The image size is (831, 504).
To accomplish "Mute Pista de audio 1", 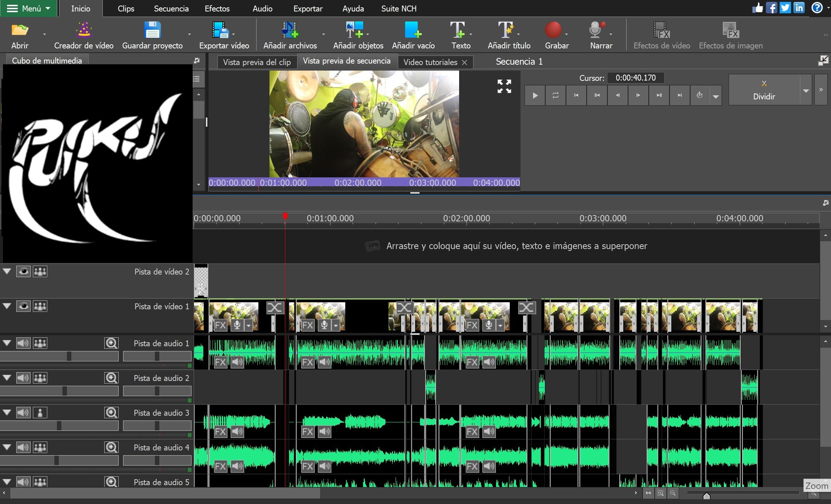I will point(23,343).
